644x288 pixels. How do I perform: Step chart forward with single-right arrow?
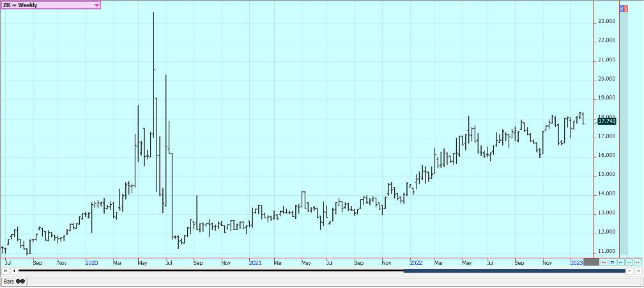(x=630, y=271)
